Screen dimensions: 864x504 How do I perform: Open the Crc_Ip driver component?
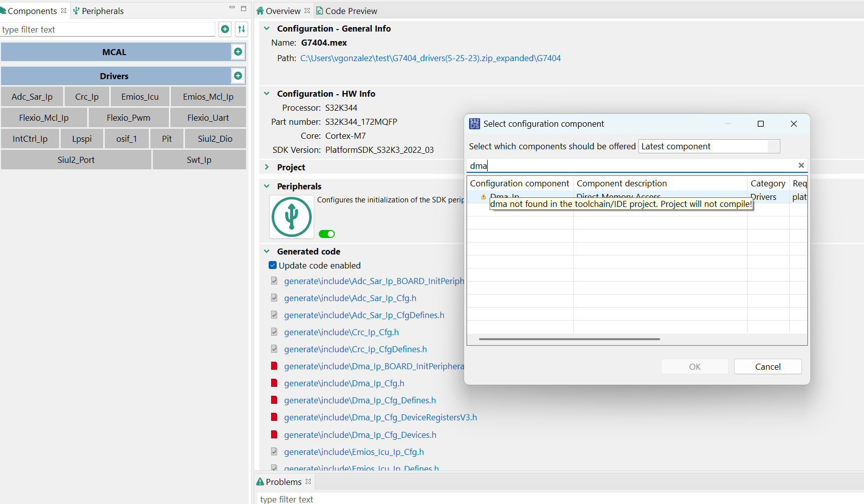[87, 97]
